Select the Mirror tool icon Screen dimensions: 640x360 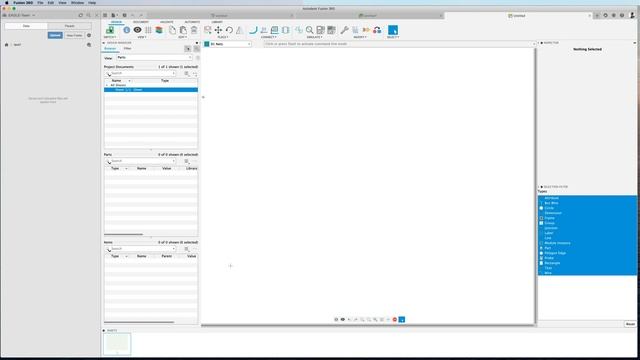pyautogui.click(x=240, y=30)
